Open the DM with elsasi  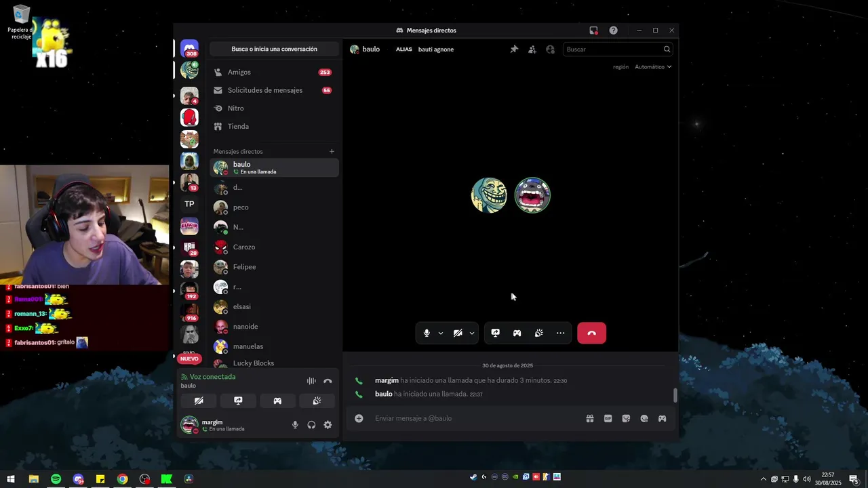point(274,306)
